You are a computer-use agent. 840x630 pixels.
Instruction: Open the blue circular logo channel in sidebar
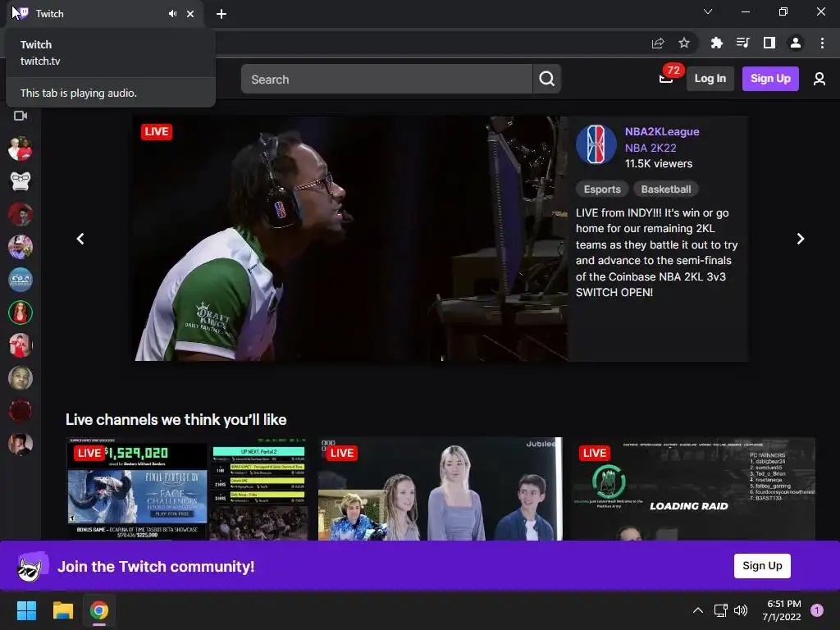pyautogui.click(x=21, y=280)
